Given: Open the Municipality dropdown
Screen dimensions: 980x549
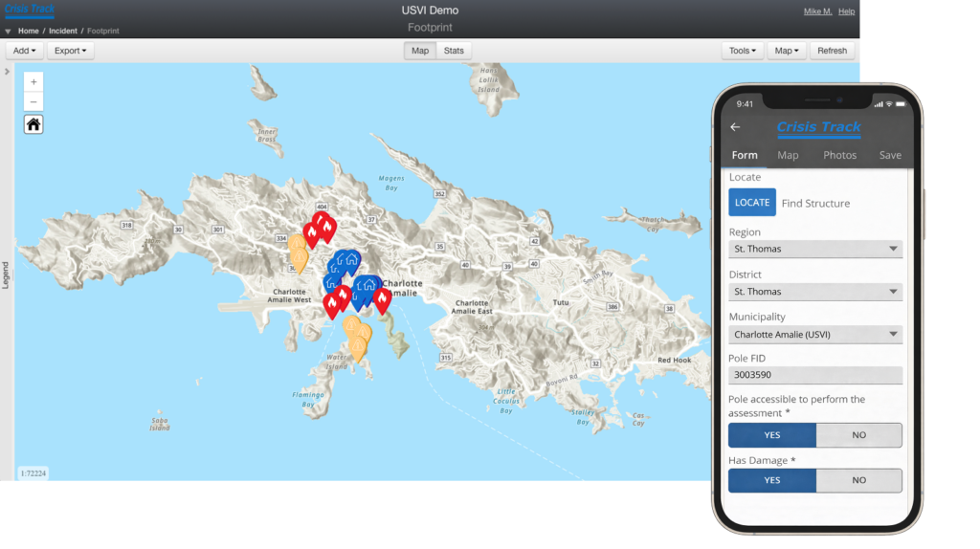Looking at the screenshot, I should click(815, 335).
